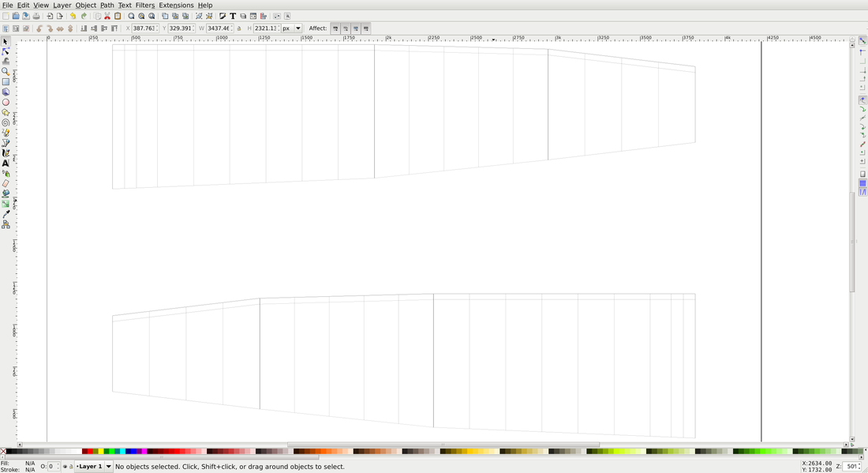The image size is (868, 473).
Task: Select the Text tool in toolbox
Action: (6, 163)
